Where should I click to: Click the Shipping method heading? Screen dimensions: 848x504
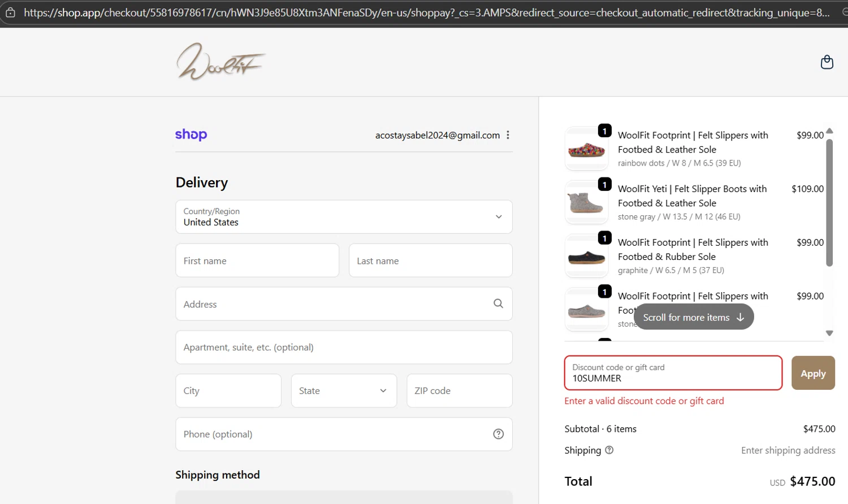click(218, 475)
